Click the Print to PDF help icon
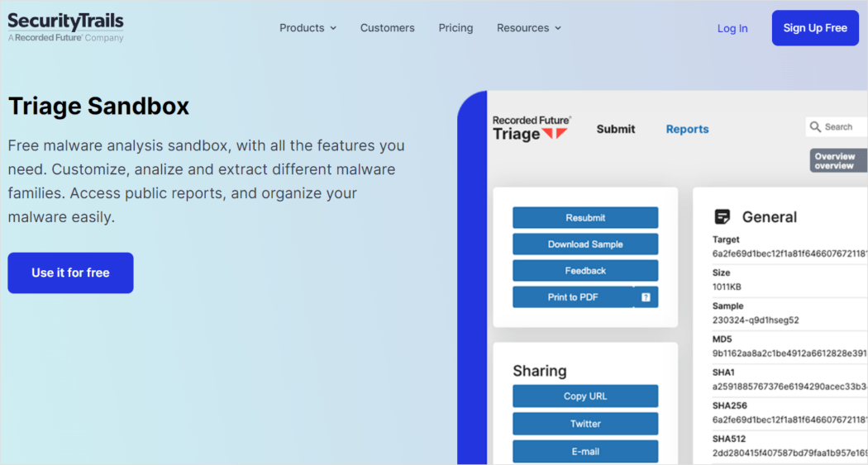Screen dimensions: 868x465 coord(646,297)
